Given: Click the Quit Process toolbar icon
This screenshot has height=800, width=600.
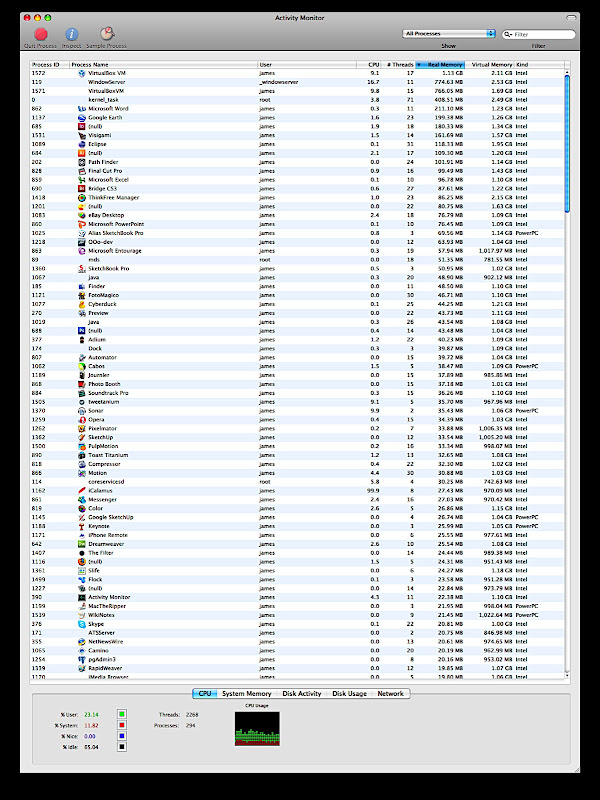Looking at the screenshot, I should click(41, 34).
